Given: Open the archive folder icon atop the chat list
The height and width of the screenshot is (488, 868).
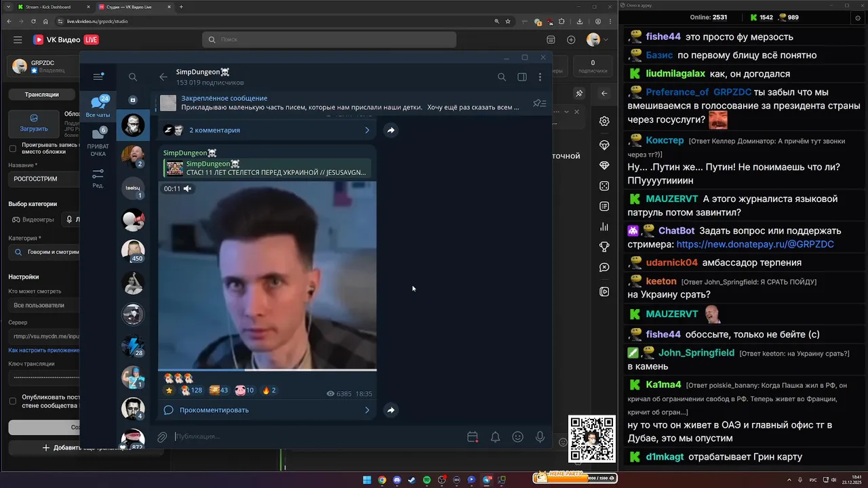Looking at the screenshot, I should [x=133, y=100].
